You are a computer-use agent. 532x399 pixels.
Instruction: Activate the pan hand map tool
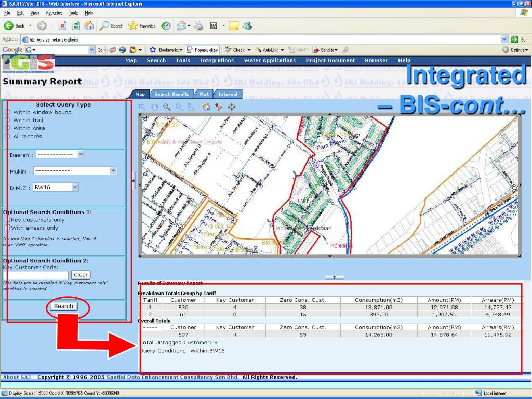pos(155,107)
